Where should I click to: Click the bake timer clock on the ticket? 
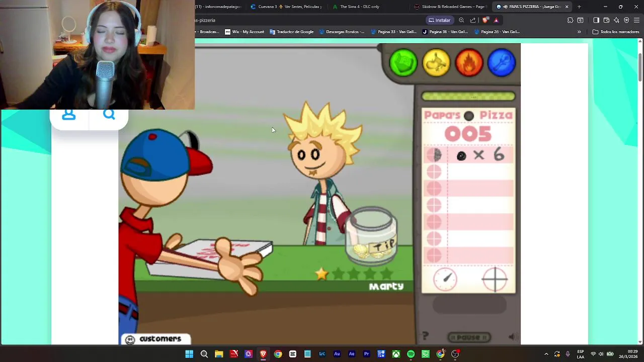click(445, 279)
